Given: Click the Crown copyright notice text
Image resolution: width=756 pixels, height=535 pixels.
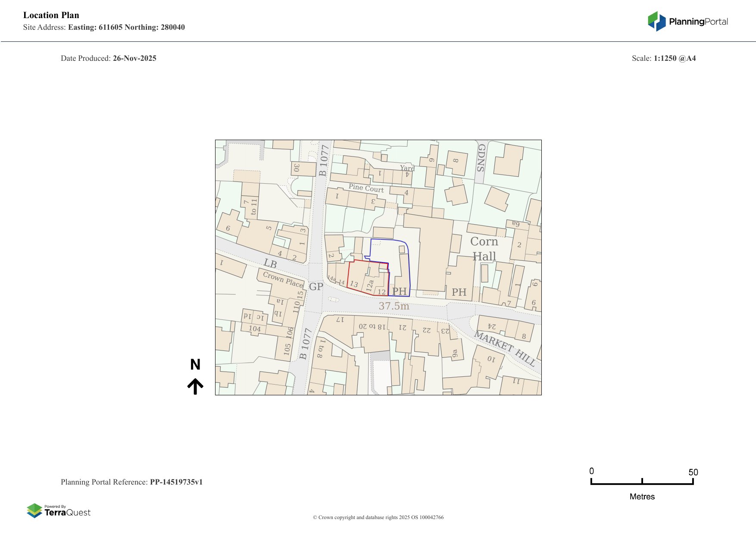Looking at the screenshot, I should (378, 517).
